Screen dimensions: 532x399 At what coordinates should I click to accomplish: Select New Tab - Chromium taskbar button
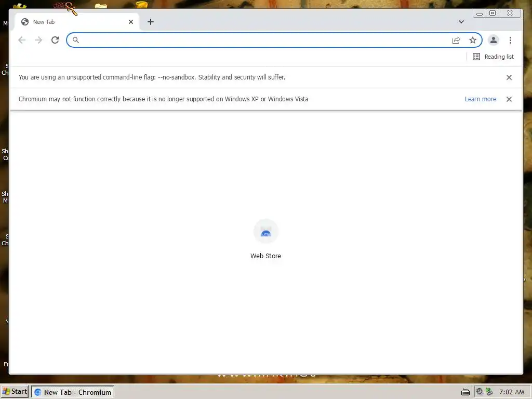click(73, 392)
